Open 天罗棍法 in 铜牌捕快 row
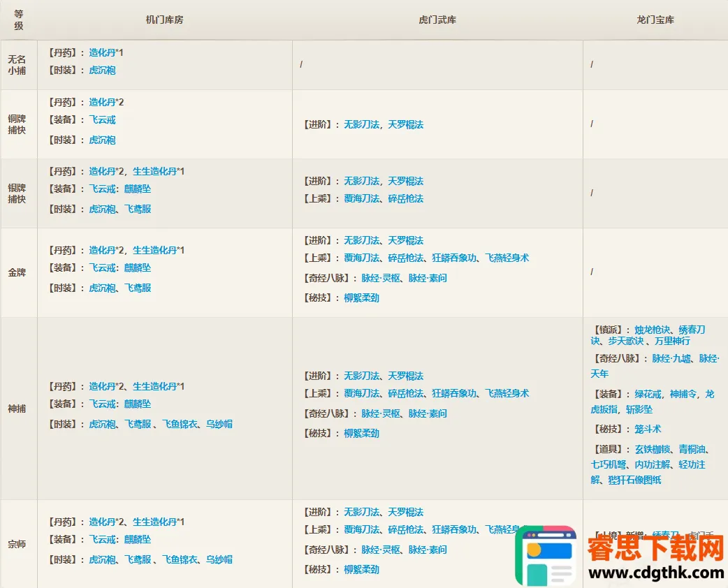728x588 pixels. pyautogui.click(x=406, y=125)
